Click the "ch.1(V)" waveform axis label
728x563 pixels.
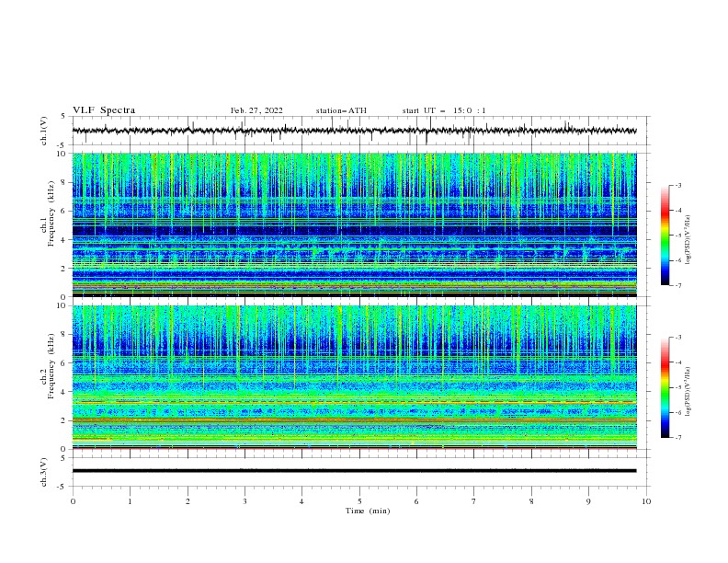pos(44,131)
